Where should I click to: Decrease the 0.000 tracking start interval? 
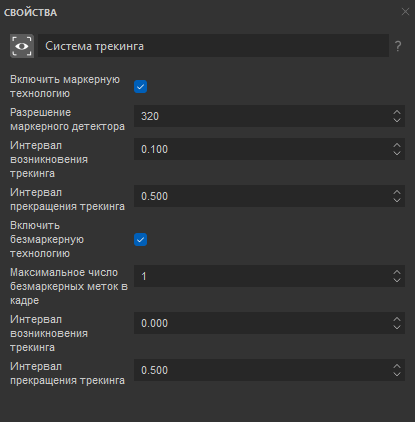[397, 327]
